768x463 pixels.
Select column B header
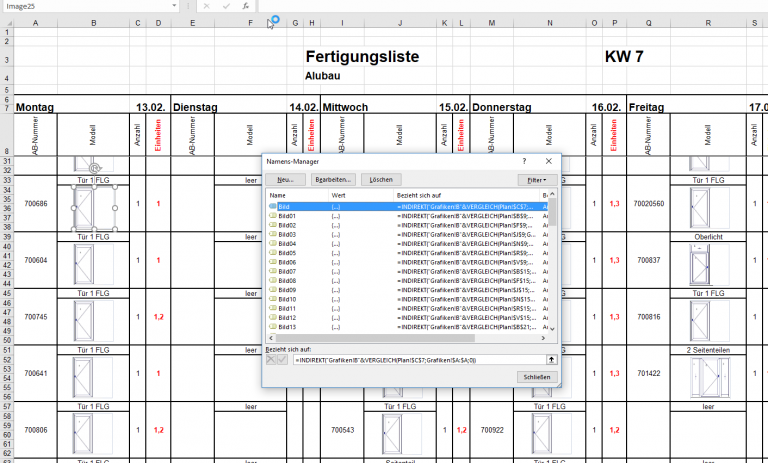[x=94, y=23]
